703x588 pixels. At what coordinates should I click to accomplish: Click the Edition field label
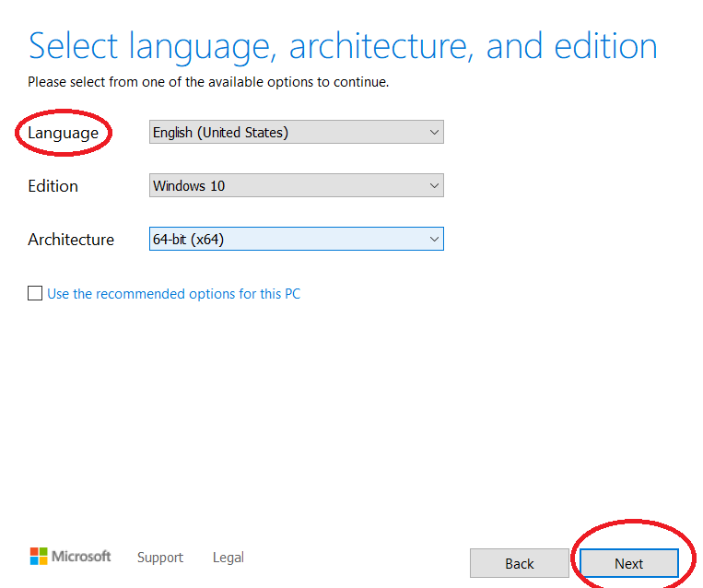[x=53, y=186]
